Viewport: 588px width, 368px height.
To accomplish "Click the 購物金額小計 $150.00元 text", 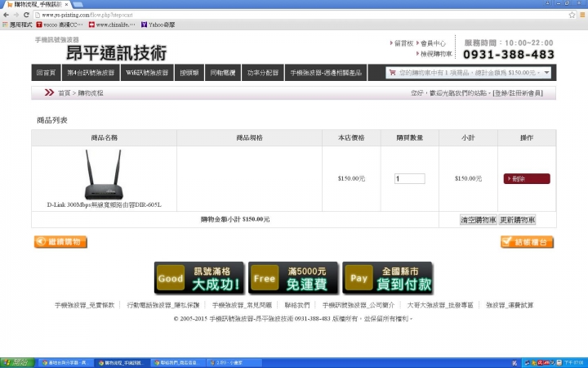I will point(235,219).
